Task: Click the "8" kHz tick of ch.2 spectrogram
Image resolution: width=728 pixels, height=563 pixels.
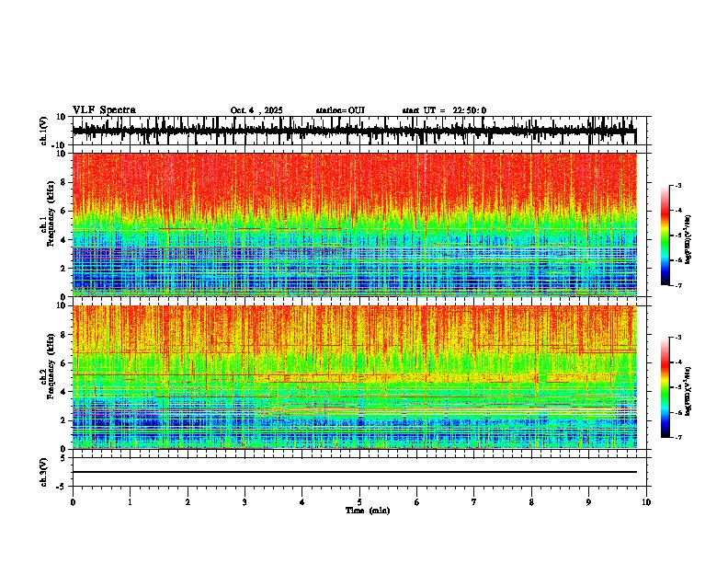Action: pos(64,335)
